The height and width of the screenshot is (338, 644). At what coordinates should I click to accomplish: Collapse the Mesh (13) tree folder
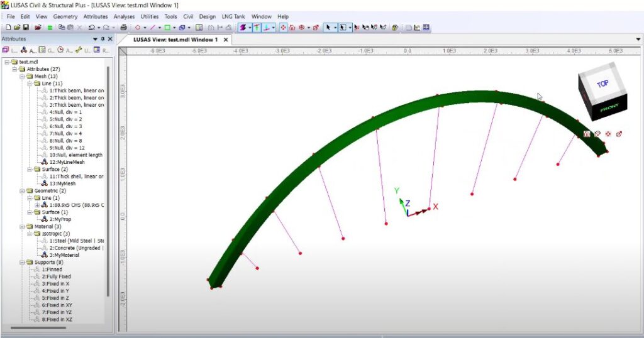pyautogui.click(x=21, y=76)
